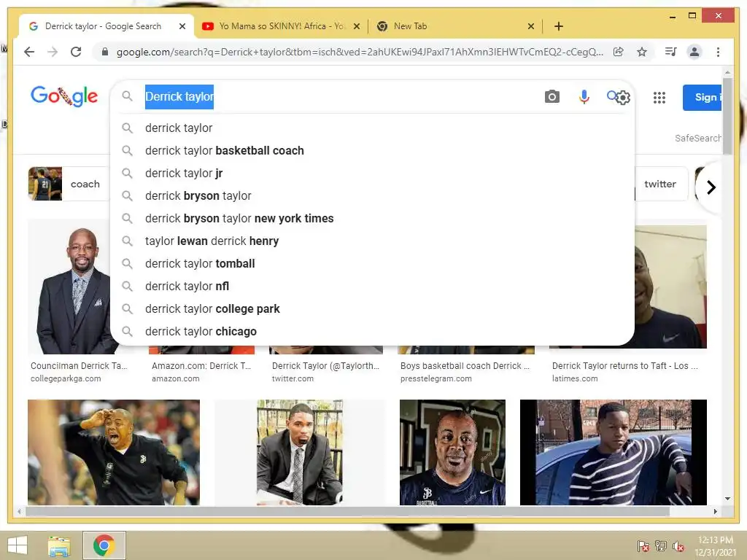Close the New Tab tab
This screenshot has width=747, height=560.
pos(531,26)
